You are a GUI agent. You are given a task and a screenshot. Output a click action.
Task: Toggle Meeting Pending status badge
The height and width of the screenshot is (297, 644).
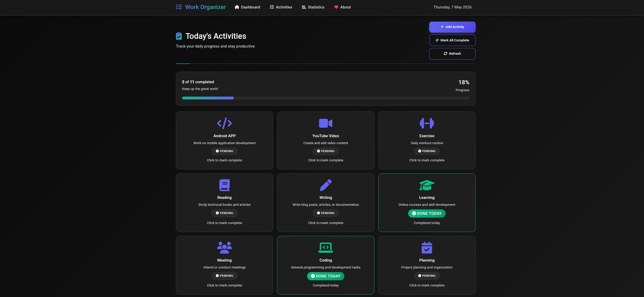224,276
